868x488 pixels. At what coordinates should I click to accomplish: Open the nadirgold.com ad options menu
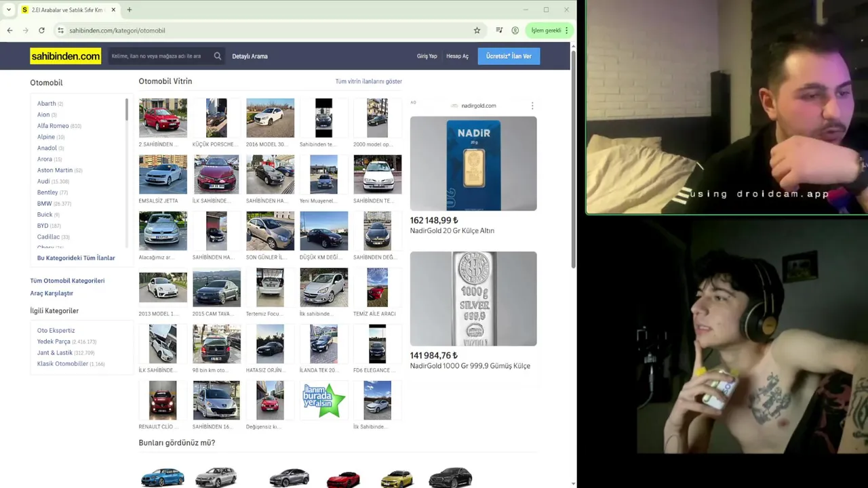532,106
